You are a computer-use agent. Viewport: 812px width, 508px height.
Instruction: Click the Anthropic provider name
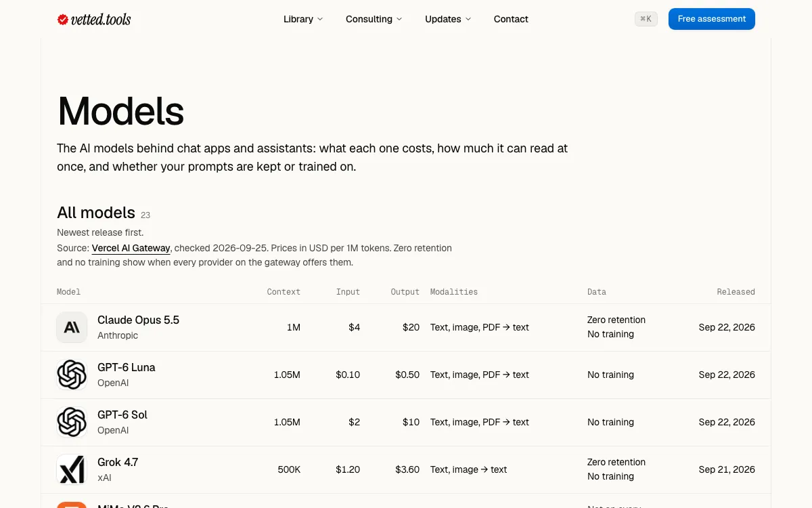tap(118, 335)
